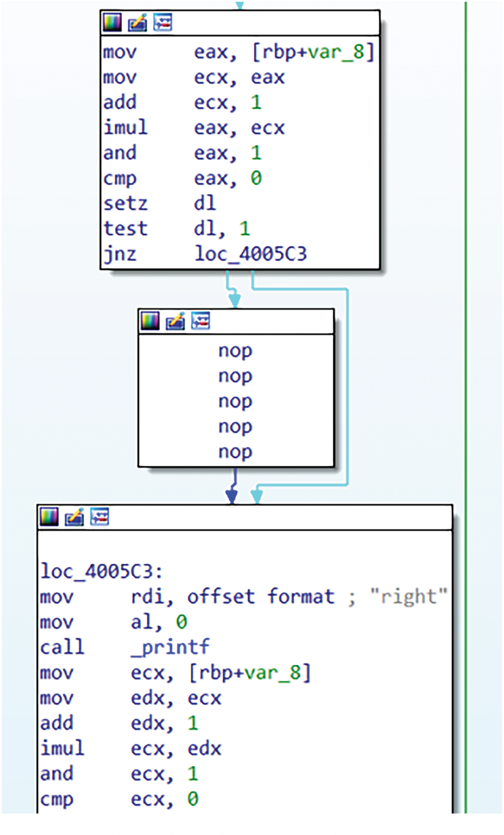Select the first nop instruction

tap(235, 351)
